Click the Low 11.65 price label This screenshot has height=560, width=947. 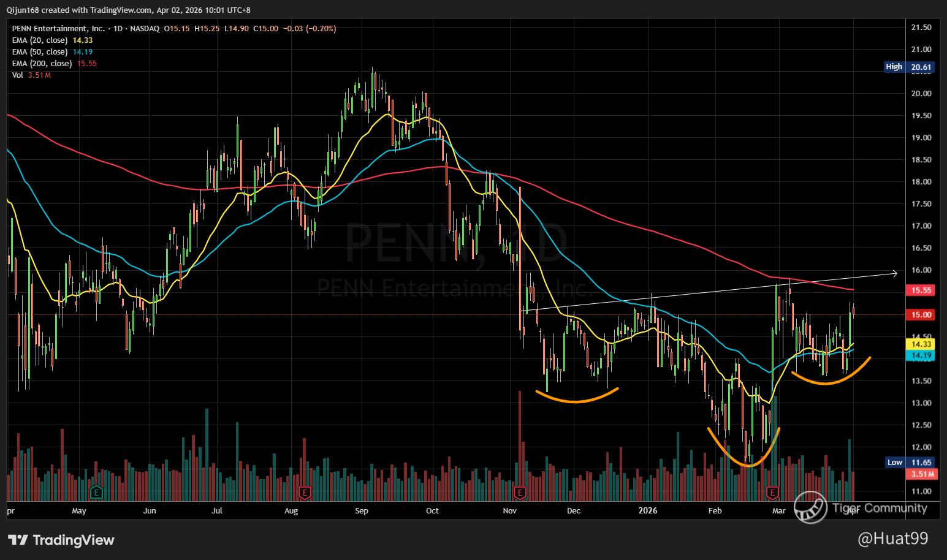tap(910, 462)
